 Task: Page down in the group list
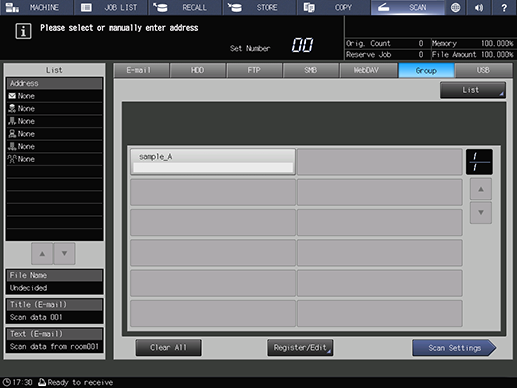[481, 212]
